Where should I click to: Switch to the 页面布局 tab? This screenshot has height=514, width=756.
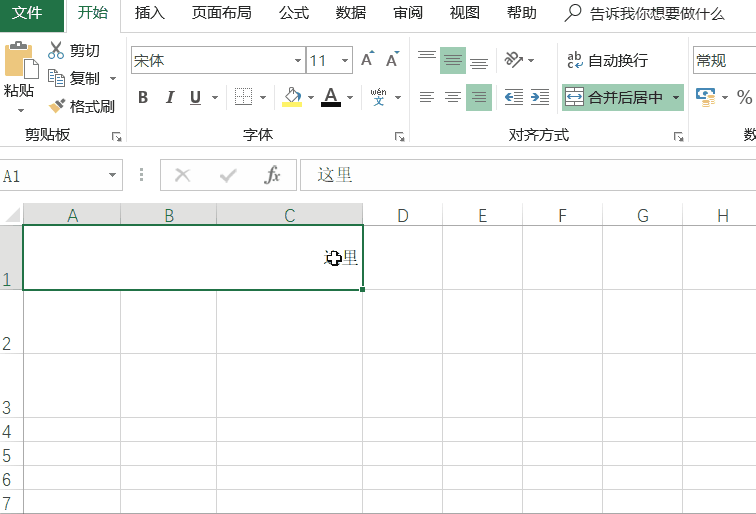point(221,13)
